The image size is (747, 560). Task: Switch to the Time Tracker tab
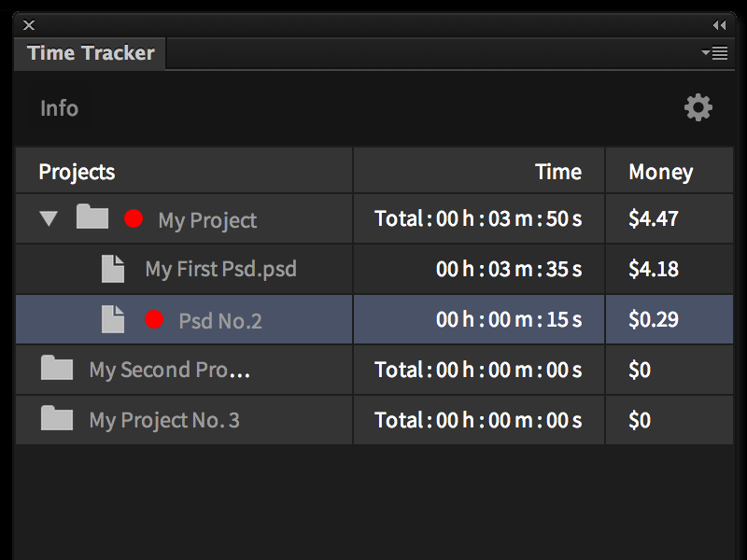pos(89,53)
